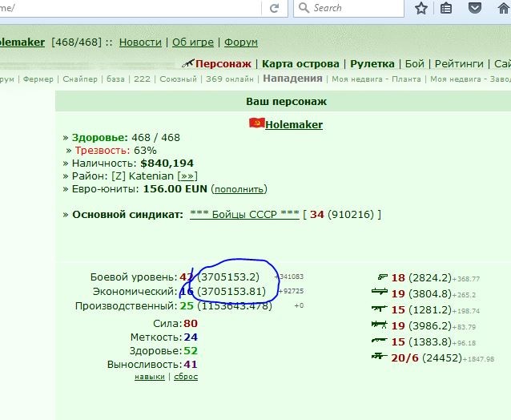The image size is (511, 420).
Task: Click the Меткость value 24
Action: (x=191, y=337)
